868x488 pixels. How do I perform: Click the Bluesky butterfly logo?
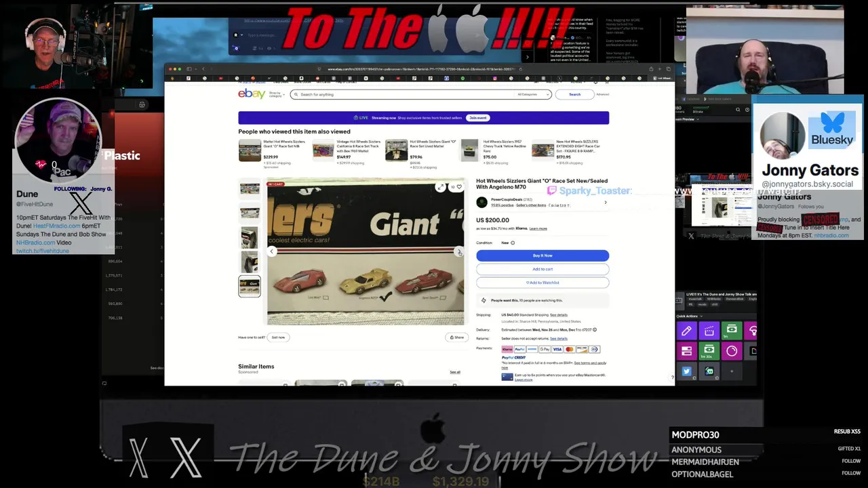(x=831, y=123)
